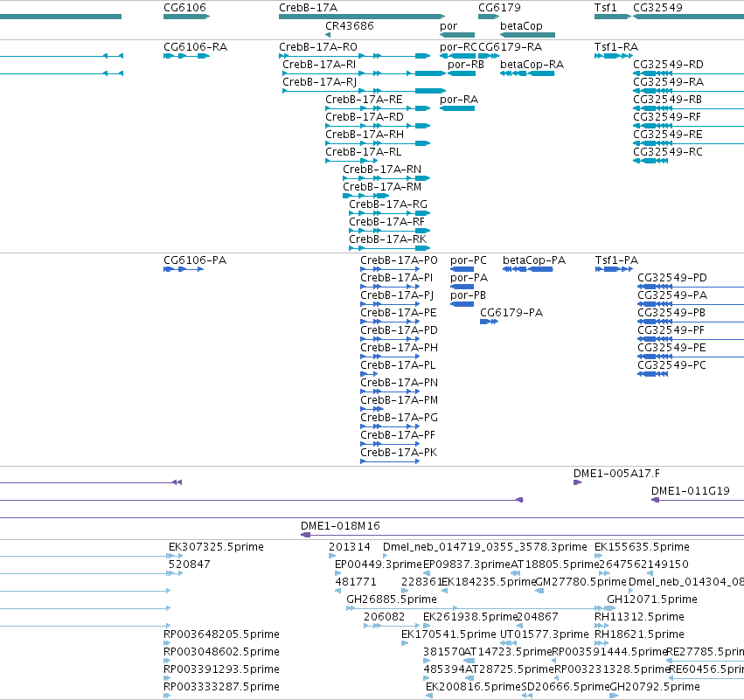Select the betaCop-PA protein label
744x700 pixels.
point(534,260)
